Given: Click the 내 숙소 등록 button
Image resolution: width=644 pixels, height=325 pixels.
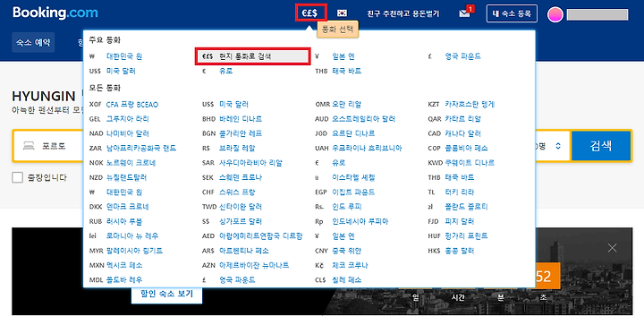Looking at the screenshot, I should [512, 13].
